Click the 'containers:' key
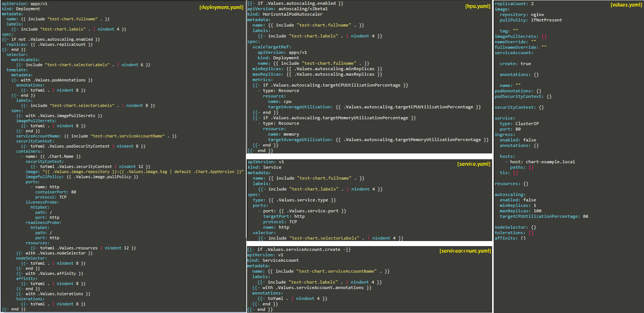The height and width of the screenshot is (313, 644). (x=29, y=151)
